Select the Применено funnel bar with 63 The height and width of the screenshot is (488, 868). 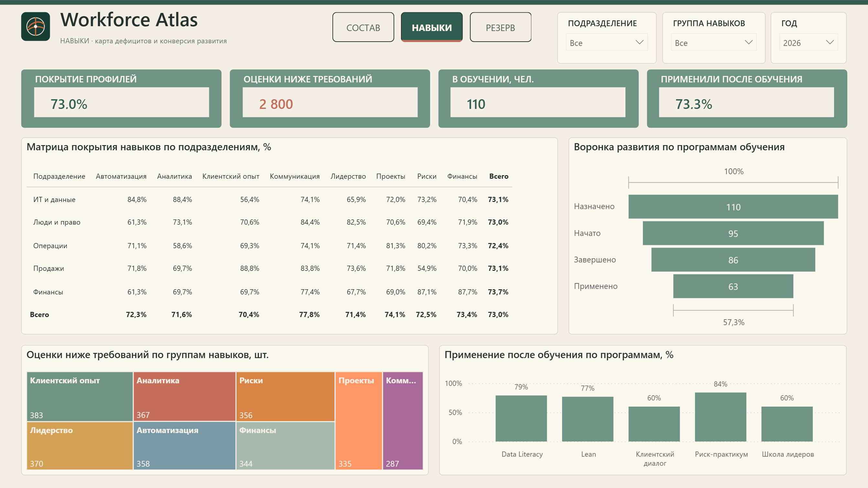point(733,286)
